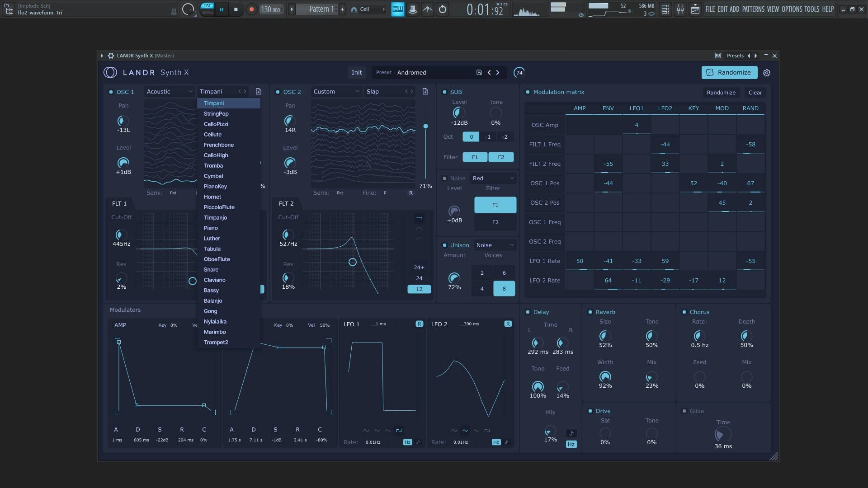Clear the modulation matrix
868x488 pixels.
pyautogui.click(x=755, y=93)
